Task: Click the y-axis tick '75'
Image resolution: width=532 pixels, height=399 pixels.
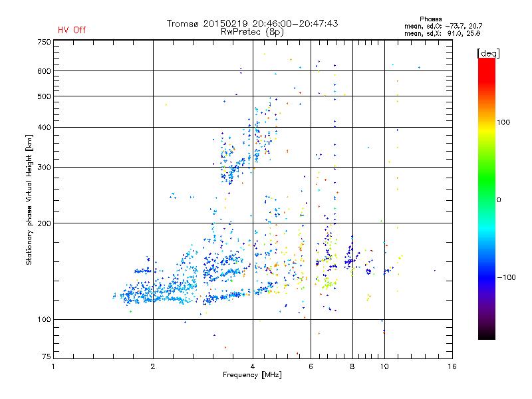Action: (47, 356)
